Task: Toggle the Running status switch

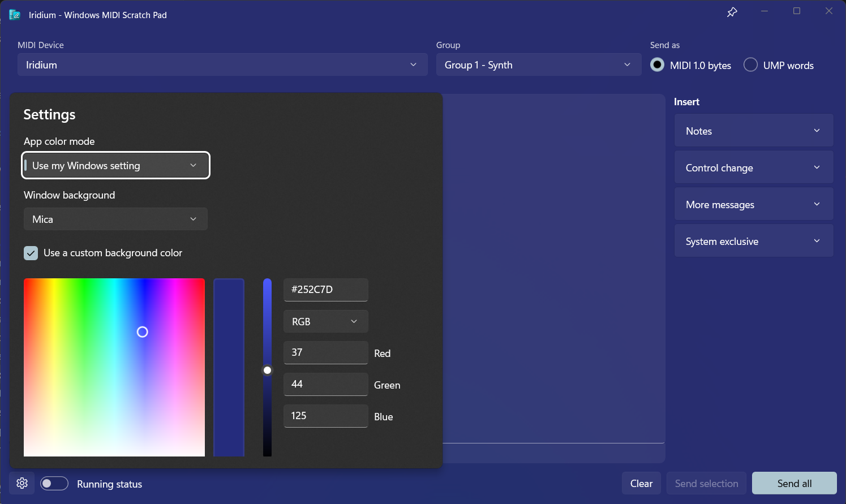Action: 54,484
